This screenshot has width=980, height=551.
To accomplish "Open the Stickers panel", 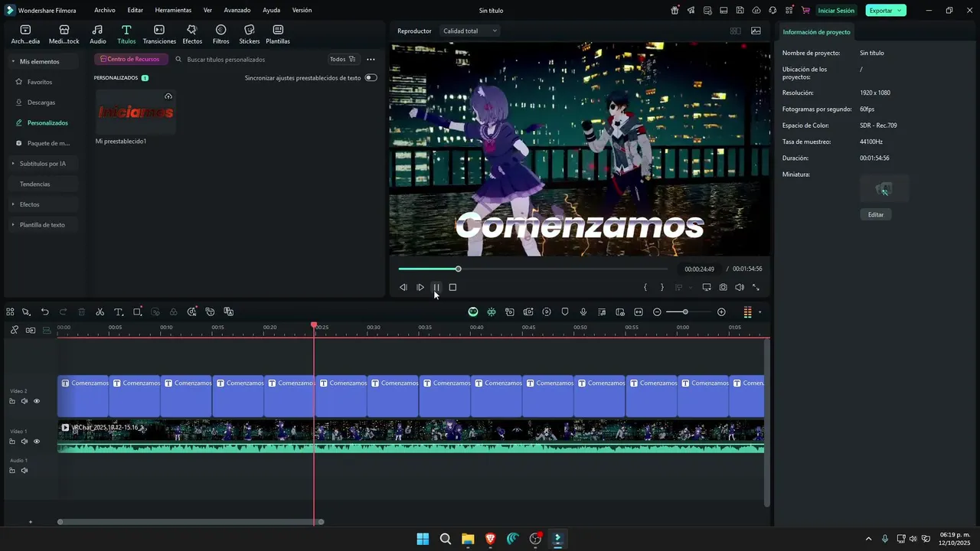I will [x=249, y=34].
